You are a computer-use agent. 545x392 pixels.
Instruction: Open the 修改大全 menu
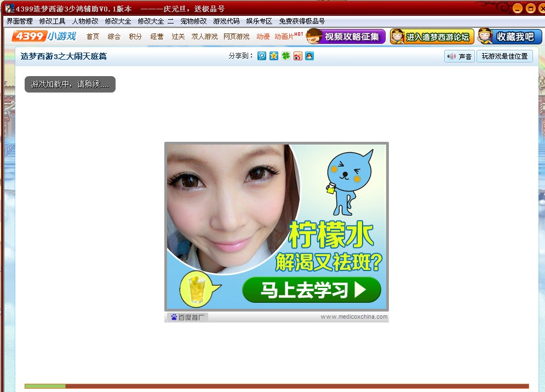coord(118,21)
